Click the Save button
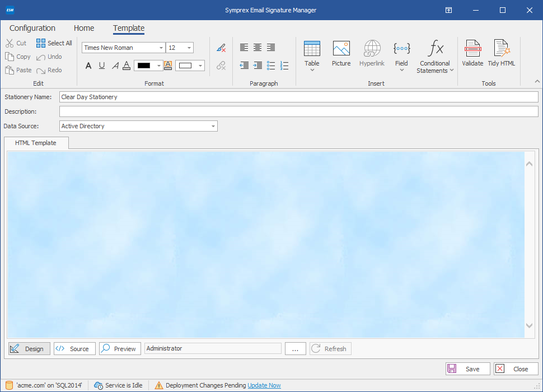Viewport: 543px width, 392px height. [467, 369]
